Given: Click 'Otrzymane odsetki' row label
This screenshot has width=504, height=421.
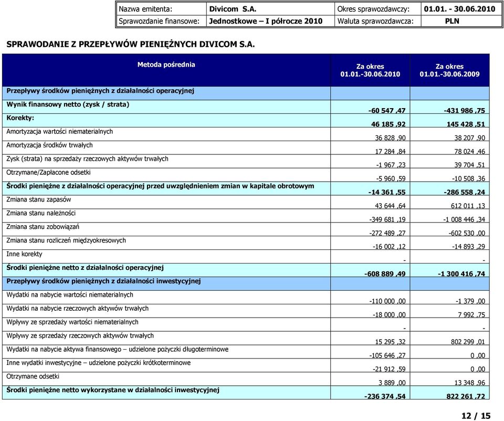Looking at the screenshot, I should click(x=33, y=376).
